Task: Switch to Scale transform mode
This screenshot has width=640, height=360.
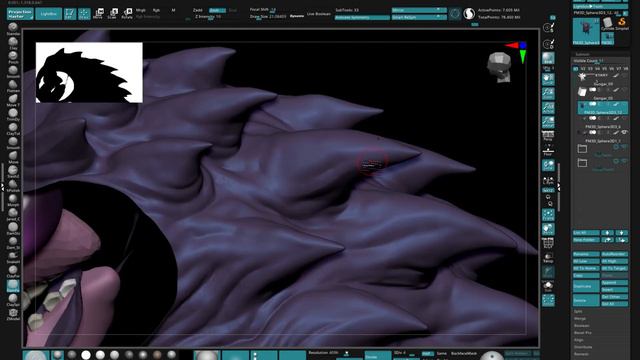Action: (x=113, y=13)
